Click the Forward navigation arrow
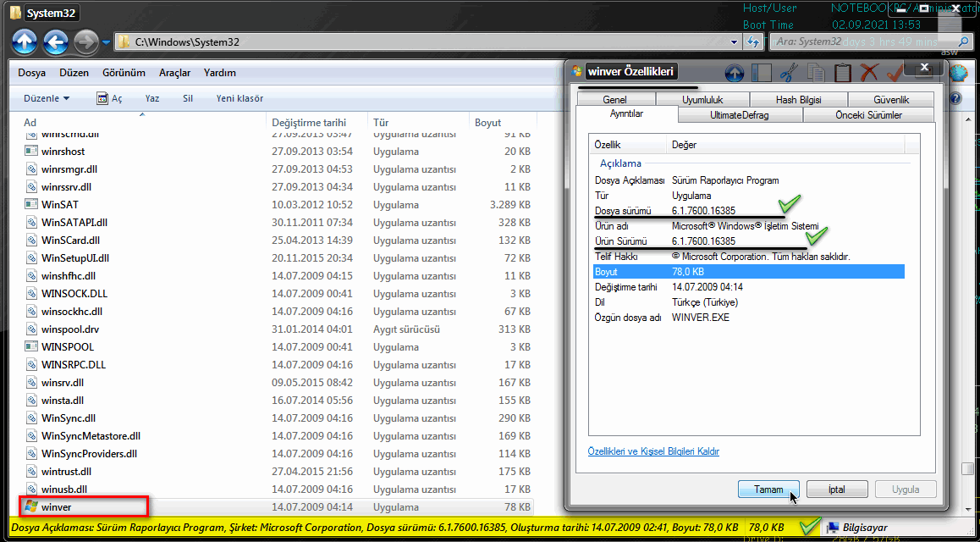Image resolution: width=980 pixels, height=542 pixels. pos(85,42)
